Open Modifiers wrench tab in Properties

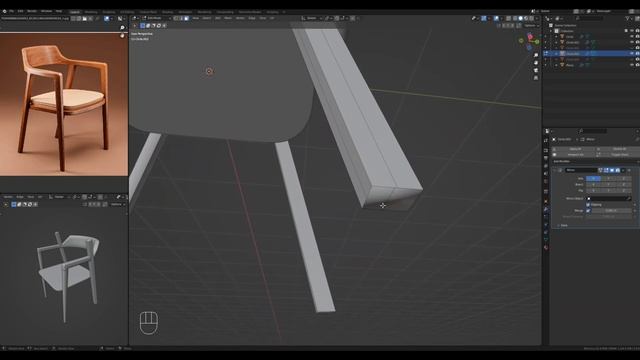546,209
